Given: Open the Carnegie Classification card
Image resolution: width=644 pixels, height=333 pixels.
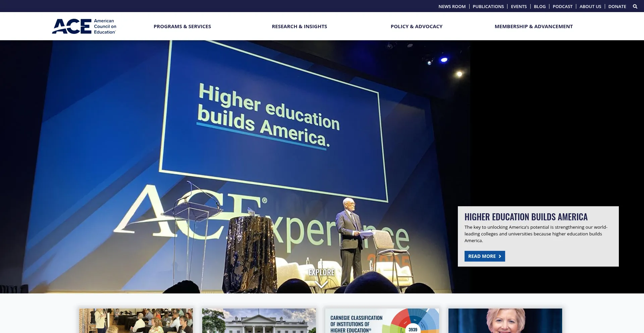Looking at the screenshot, I should pyautogui.click(x=382, y=321).
